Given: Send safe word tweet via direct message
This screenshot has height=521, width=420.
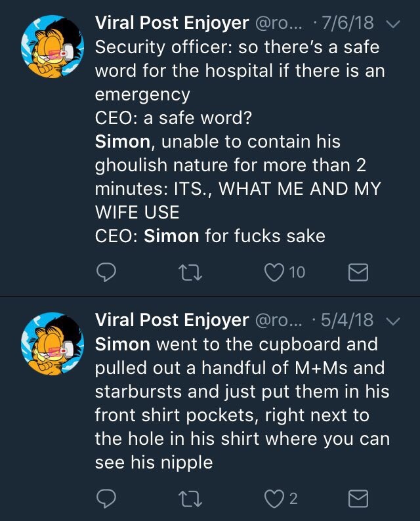Looking at the screenshot, I should (x=358, y=272).
